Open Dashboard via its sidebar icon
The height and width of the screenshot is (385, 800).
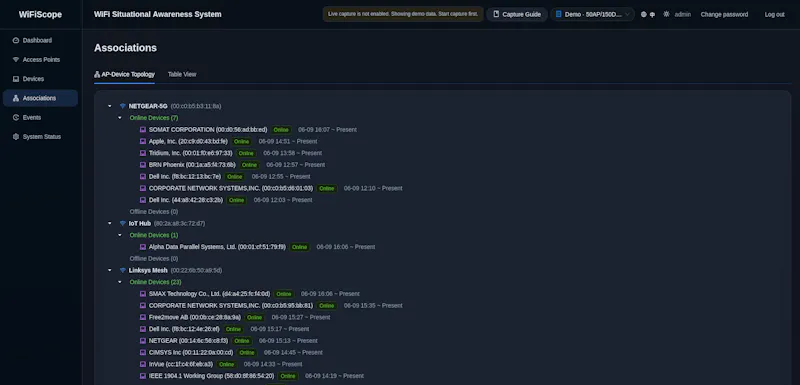point(16,40)
